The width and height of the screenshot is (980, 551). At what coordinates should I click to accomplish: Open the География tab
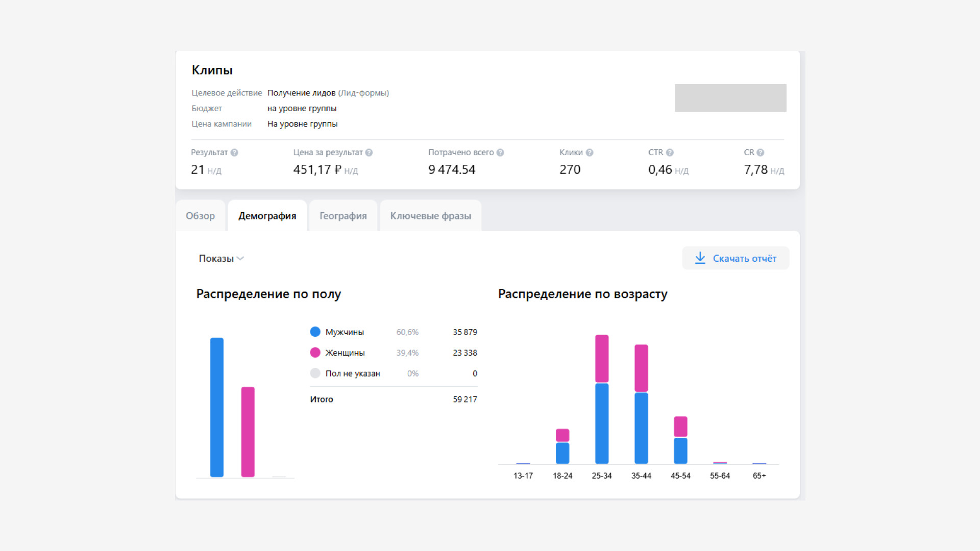coord(343,216)
